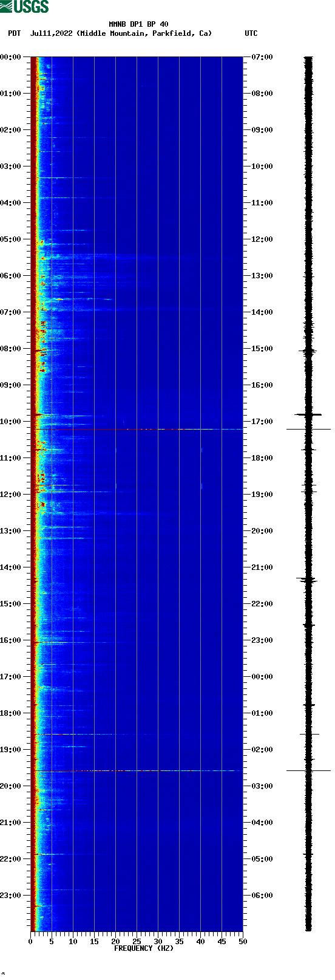This screenshot has height=980, width=335.
Task: Click the '19:00' PDT time label
Action: (11, 750)
